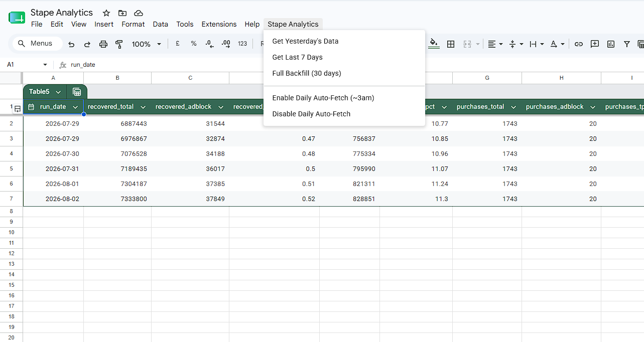
Task: Select Enable Daily Auto-Fetch (~3am)
Action: pos(344,98)
